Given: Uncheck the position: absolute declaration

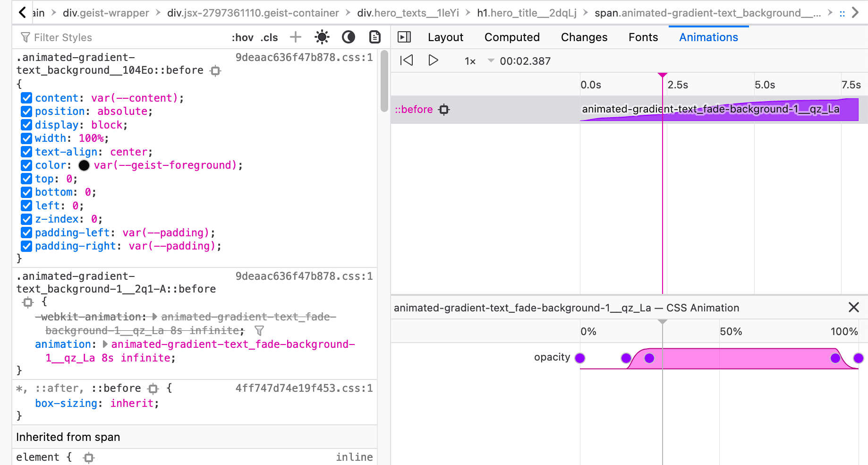Looking at the screenshot, I should coord(26,112).
